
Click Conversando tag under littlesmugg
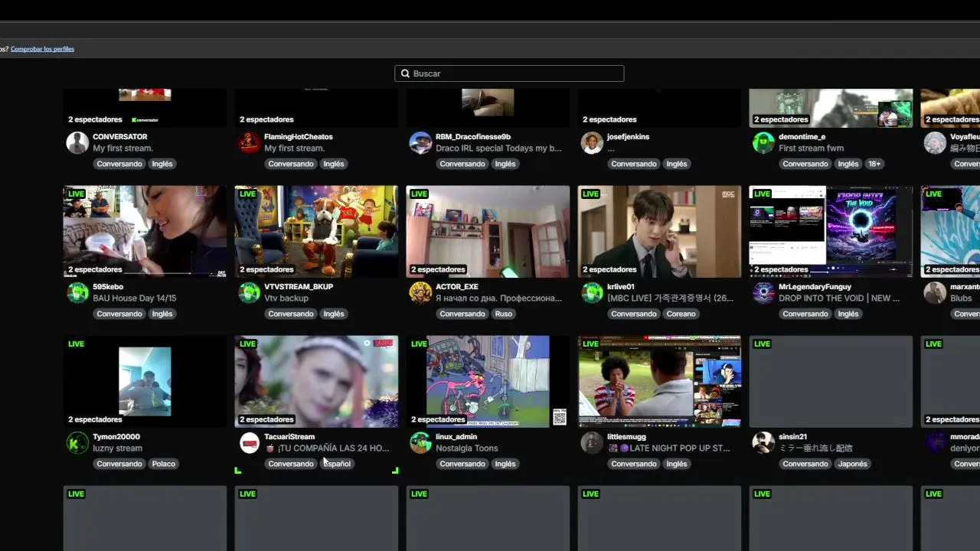634,464
